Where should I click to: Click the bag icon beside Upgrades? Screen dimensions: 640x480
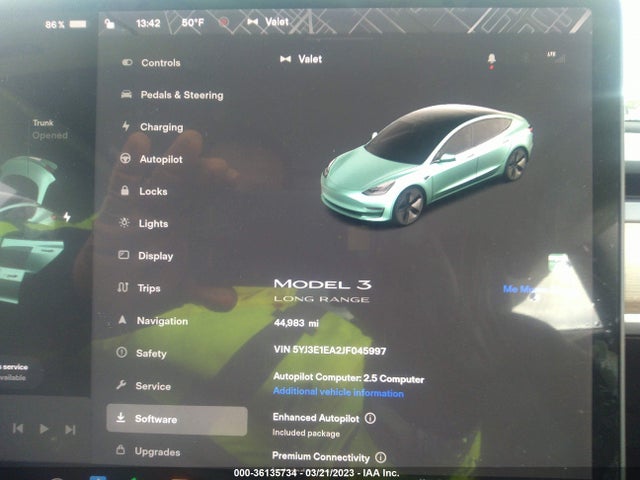tap(120, 450)
